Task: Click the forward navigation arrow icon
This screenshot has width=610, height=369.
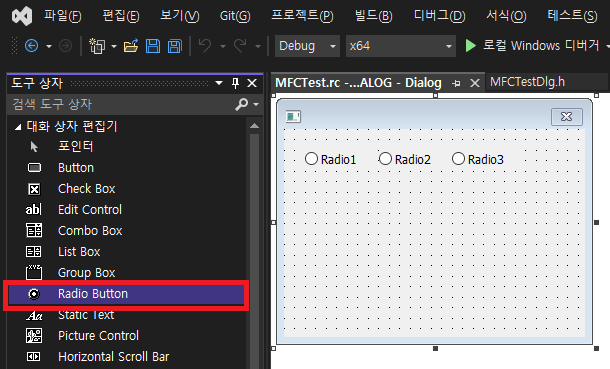Action: pyautogui.click(x=65, y=46)
